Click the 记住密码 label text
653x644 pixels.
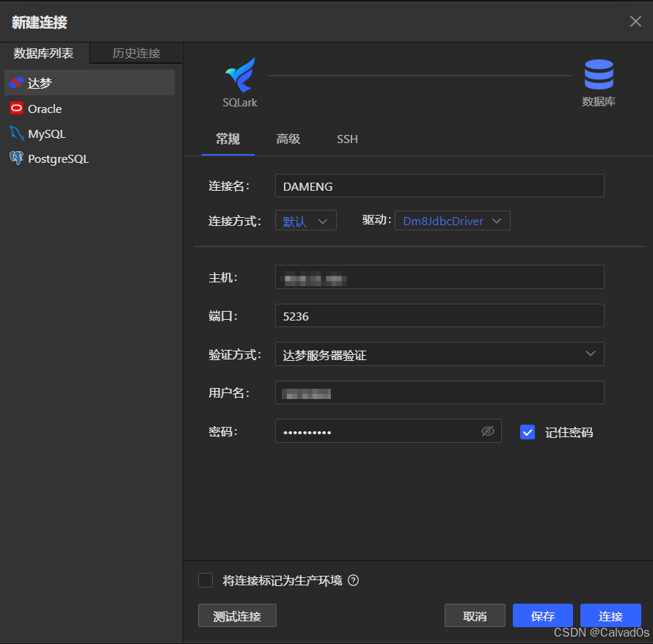coord(569,432)
